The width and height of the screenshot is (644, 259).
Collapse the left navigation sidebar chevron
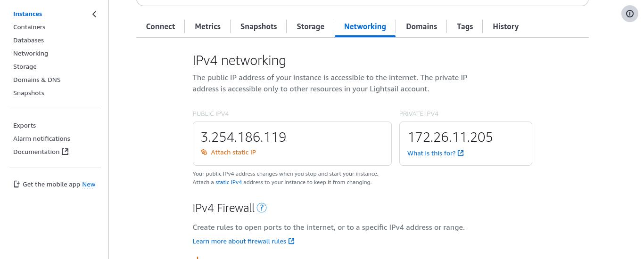coord(94,14)
